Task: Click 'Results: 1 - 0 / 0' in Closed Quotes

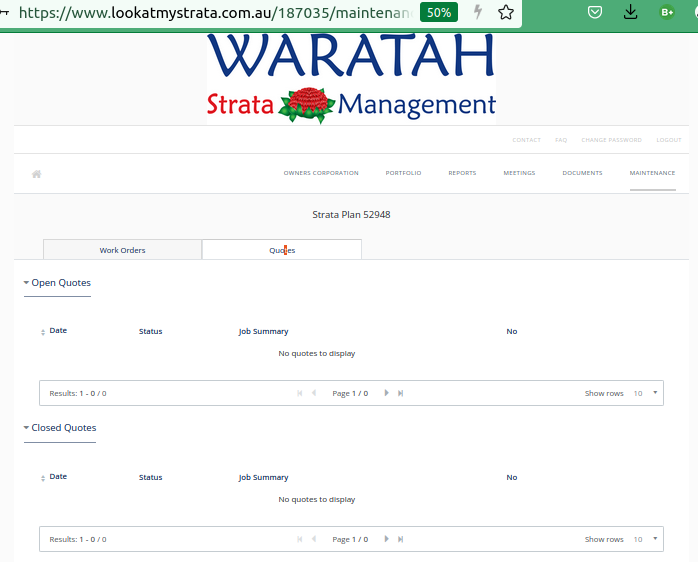Action: coord(78,539)
